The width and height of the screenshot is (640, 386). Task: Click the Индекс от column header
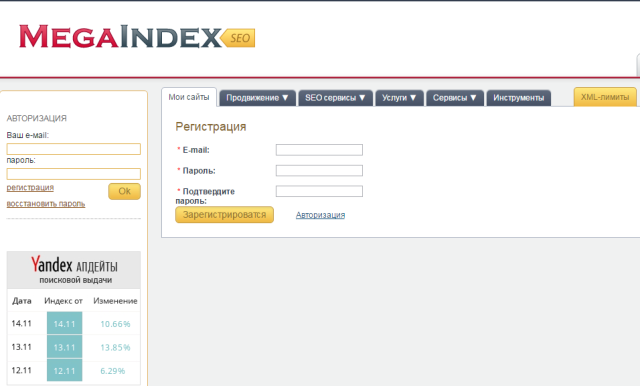click(63, 301)
